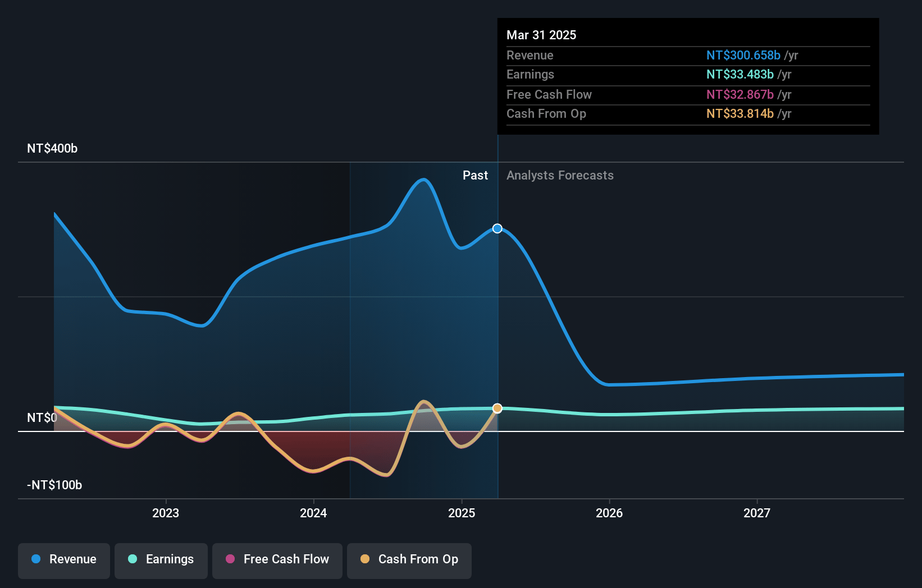Image resolution: width=922 pixels, height=588 pixels.
Task: Toggle the Free Cash Flow legend button
Action: (x=277, y=561)
